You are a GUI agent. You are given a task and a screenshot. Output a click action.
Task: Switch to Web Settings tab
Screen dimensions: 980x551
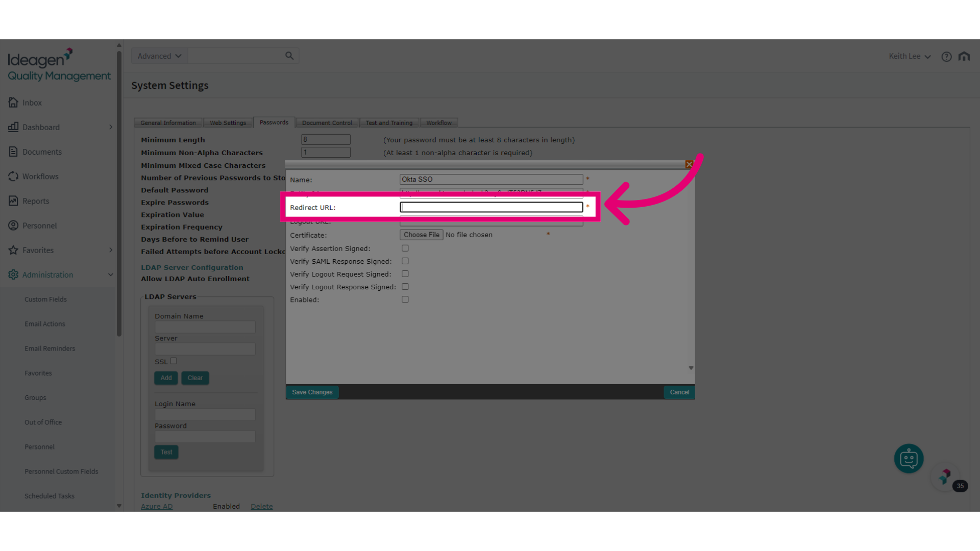click(228, 123)
